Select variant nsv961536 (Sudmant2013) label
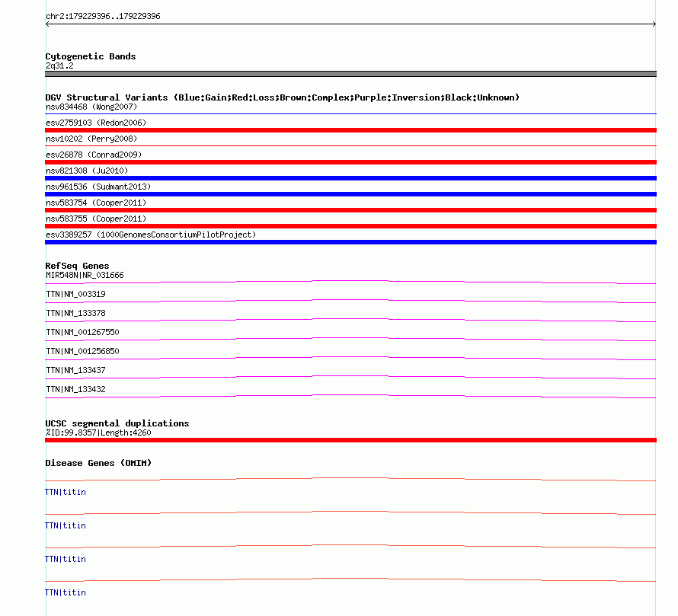 (x=98, y=187)
